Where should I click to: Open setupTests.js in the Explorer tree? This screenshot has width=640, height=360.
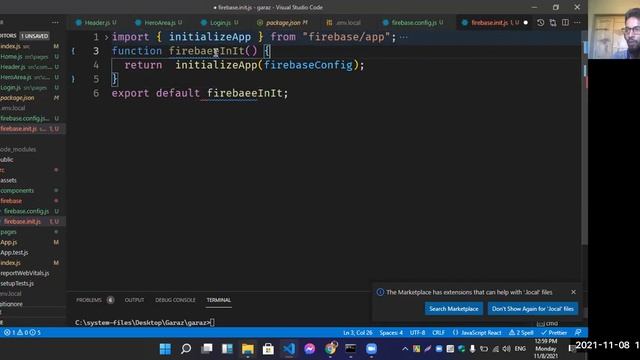[x=17, y=283]
